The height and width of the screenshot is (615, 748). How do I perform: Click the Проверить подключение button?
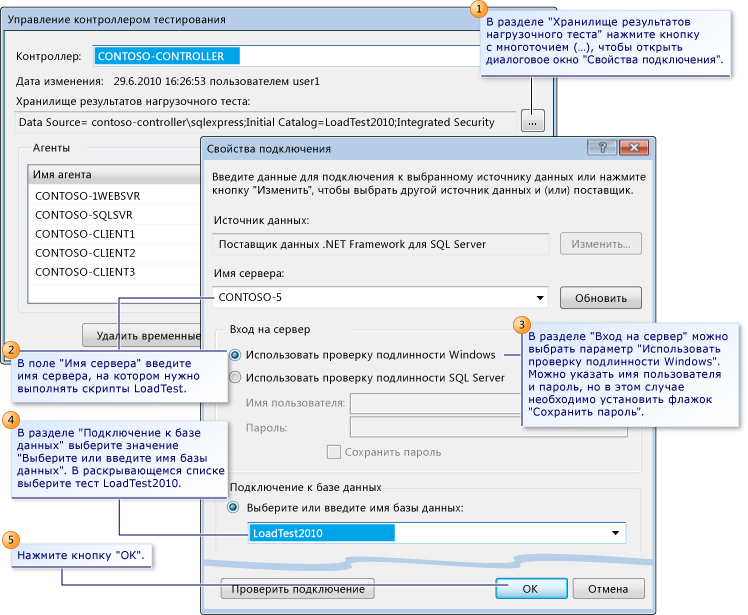[x=298, y=589]
